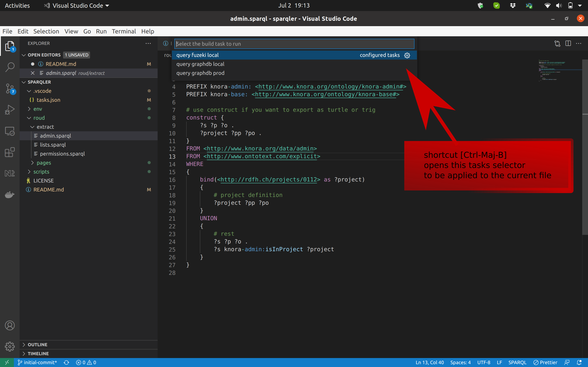This screenshot has height=367, width=588.
Task: Open the Manage gear icon
Action: click(x=10, y=347)
